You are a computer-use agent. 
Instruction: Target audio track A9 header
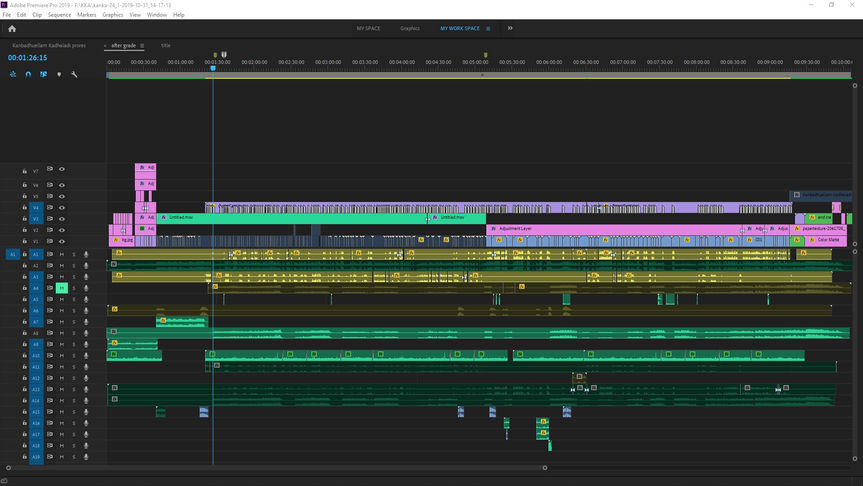coord(36,344)
